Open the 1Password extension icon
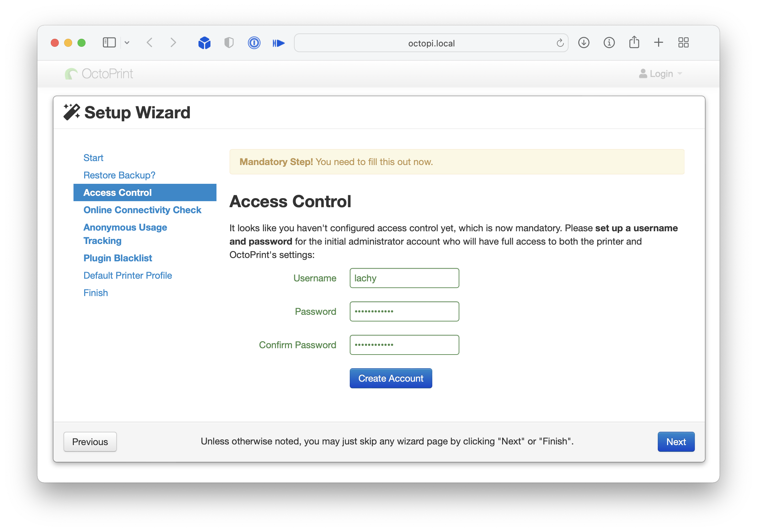The width and height of the screenshot is (757, 532). (x=254, y=43)
